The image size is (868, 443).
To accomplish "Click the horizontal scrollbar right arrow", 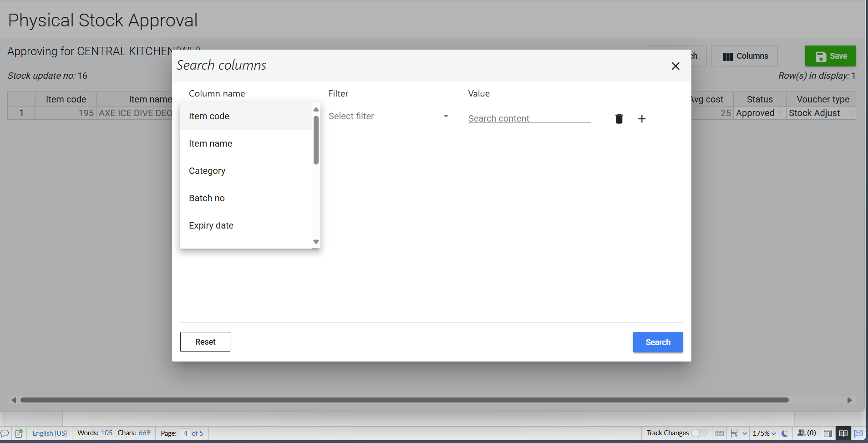I will 849,400.
